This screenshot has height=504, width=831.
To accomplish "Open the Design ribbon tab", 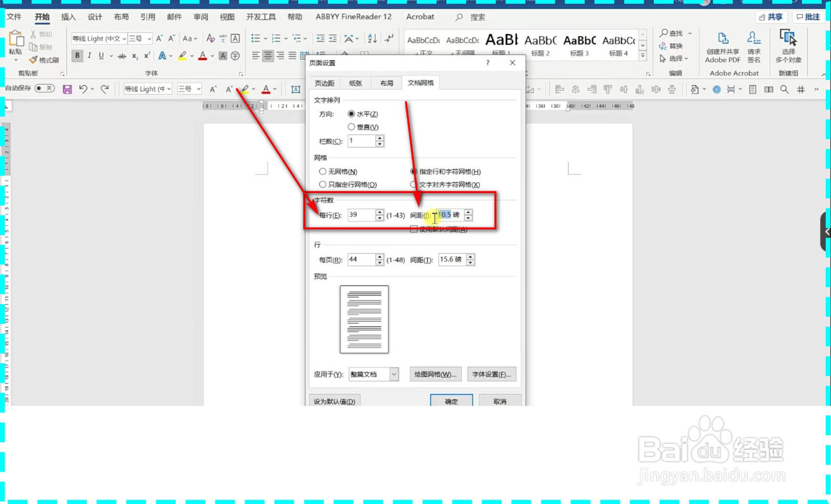I will pyautogui.click(x=95, y=17).
